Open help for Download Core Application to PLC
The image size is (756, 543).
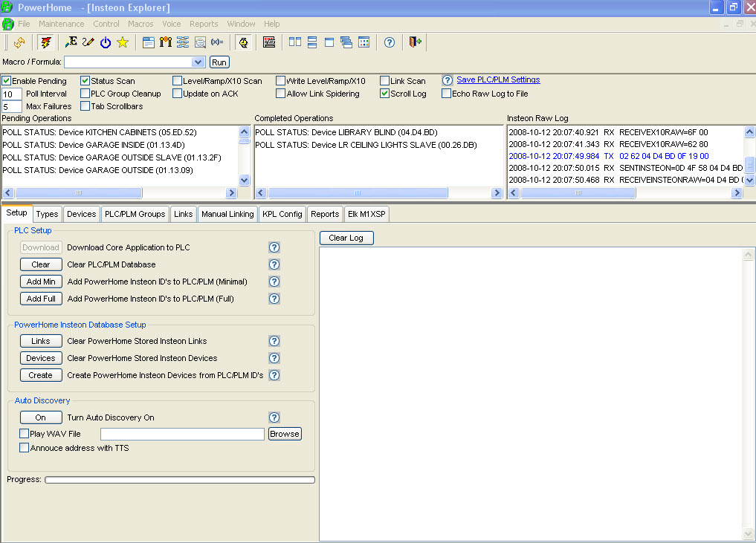pyautogui.click(x=274, y=247)
